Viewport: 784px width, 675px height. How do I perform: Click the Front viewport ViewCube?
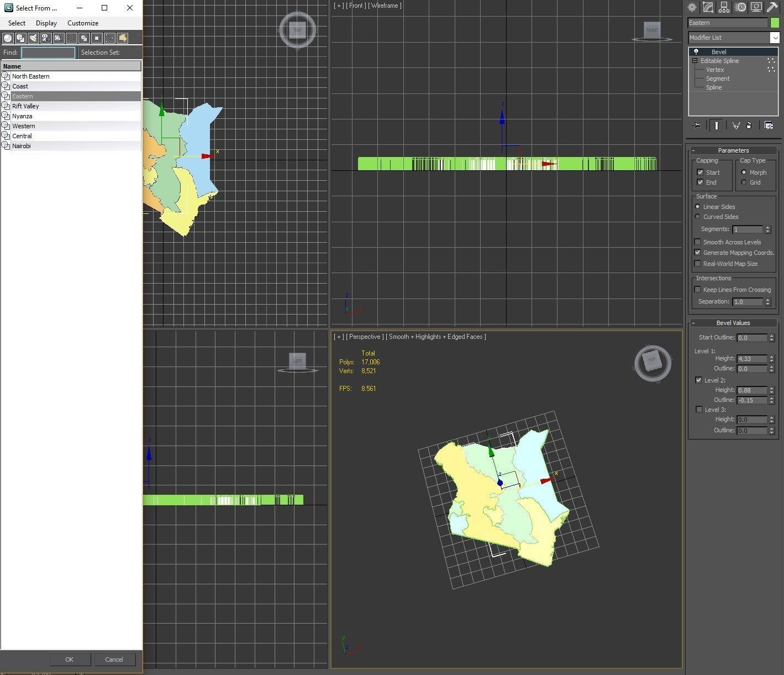pos(653,31)
